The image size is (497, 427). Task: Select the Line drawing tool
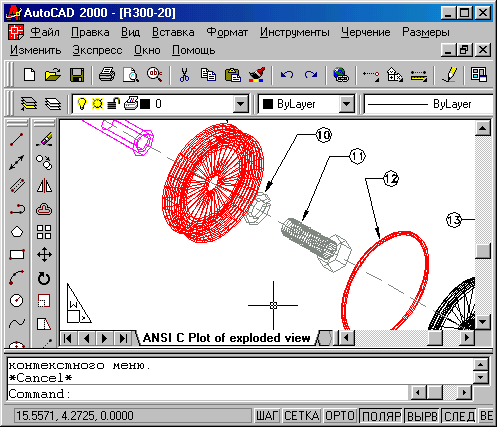tap(17, 140)
